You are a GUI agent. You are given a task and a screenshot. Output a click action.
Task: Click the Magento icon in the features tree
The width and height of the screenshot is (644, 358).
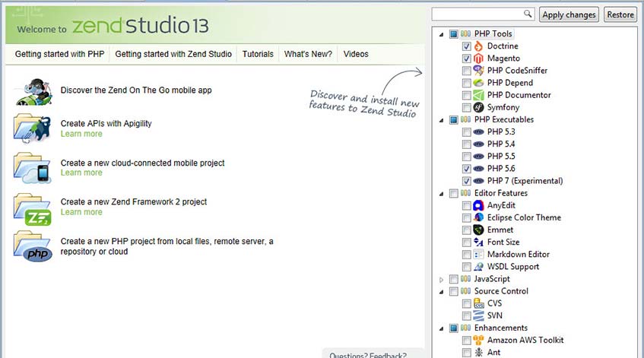(478, 59)
